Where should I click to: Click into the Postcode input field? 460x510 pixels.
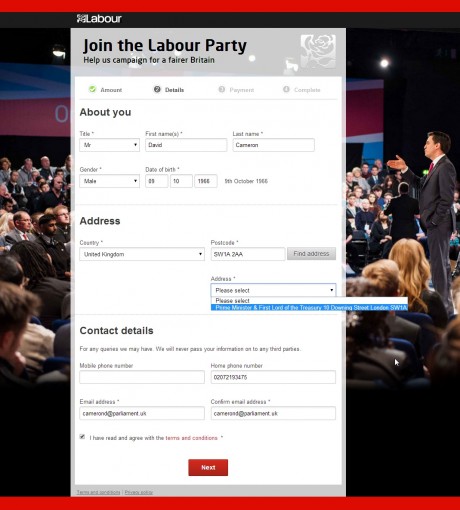pyautogui.click(x=248, y=254)
